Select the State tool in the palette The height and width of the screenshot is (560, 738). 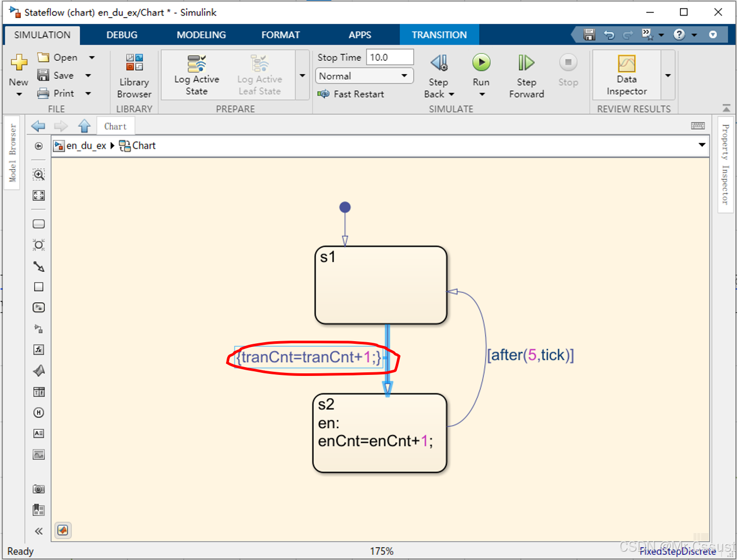coord(38,224)
